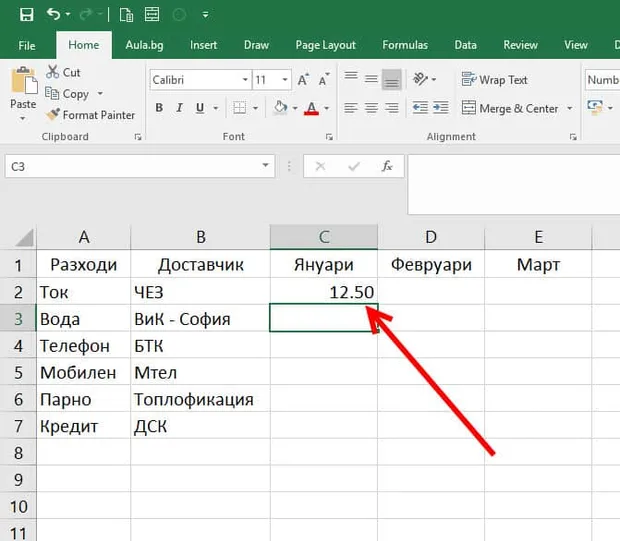This screenshot has width=620, height=541.
Task: Click the Undo arrow icon
Action: point(53,15)
